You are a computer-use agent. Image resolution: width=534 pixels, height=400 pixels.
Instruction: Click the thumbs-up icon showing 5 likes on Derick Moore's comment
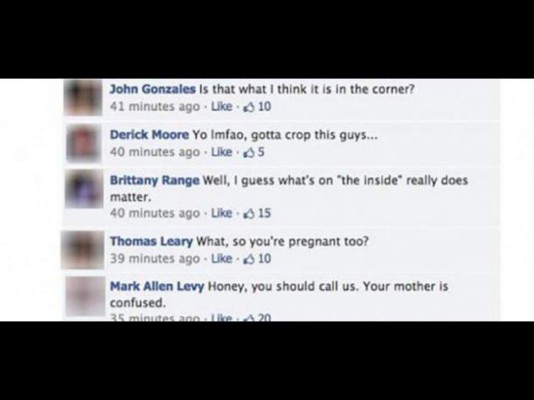[x=249, y=152]
